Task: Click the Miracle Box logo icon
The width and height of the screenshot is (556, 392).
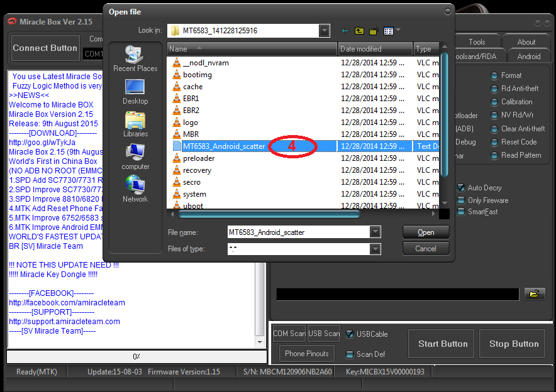Action: point(12,21)
